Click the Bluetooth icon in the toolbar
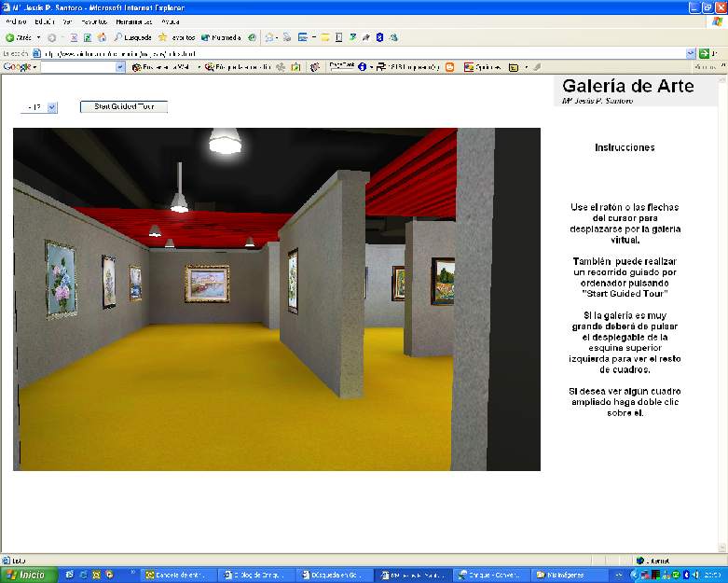Screen dimensions: 728x583 pyautogui.click(x=379, y=37)
